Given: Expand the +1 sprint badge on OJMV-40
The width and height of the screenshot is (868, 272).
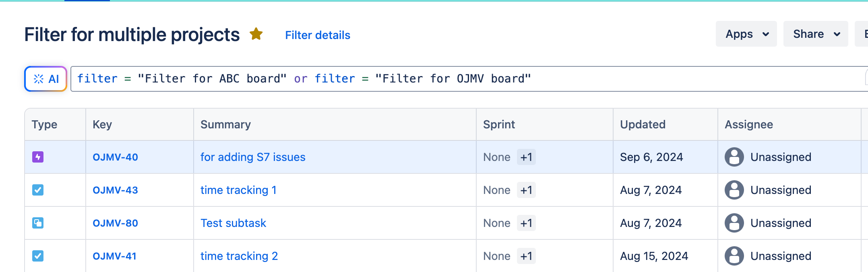Looking at the screenshot, I should click(x=527, y=157).
